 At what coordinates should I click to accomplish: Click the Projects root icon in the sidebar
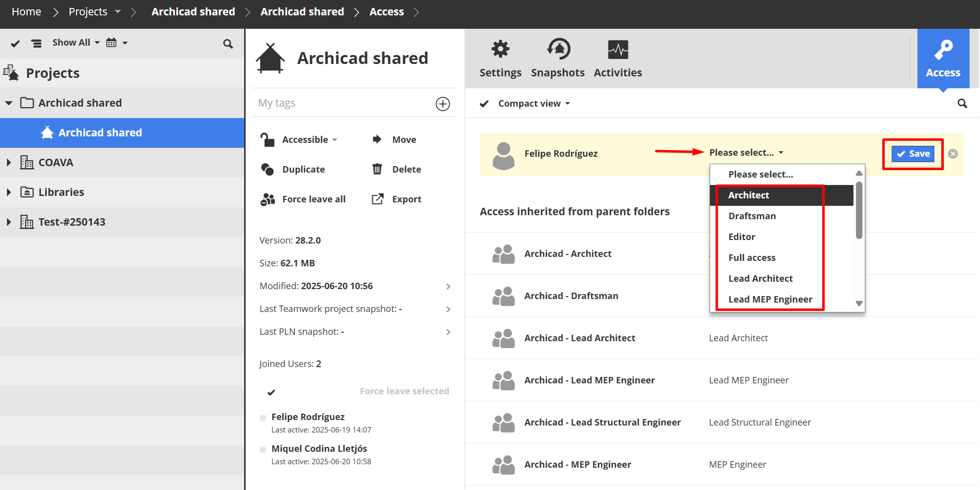[11, 73]
